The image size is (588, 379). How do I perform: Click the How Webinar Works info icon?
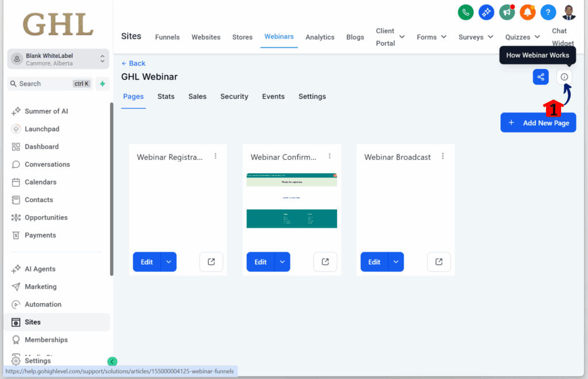pyautogui.click(x=564, y=77)
